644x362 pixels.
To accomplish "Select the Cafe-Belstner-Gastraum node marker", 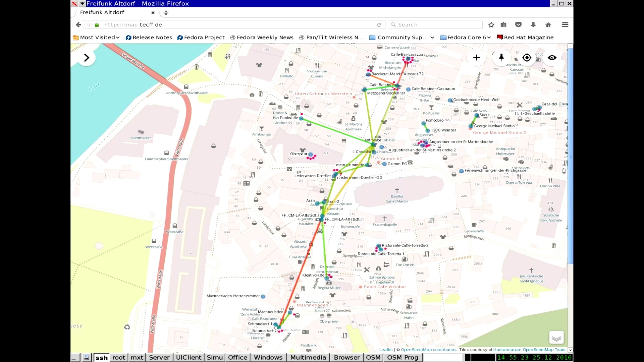I will pos(408,89).
